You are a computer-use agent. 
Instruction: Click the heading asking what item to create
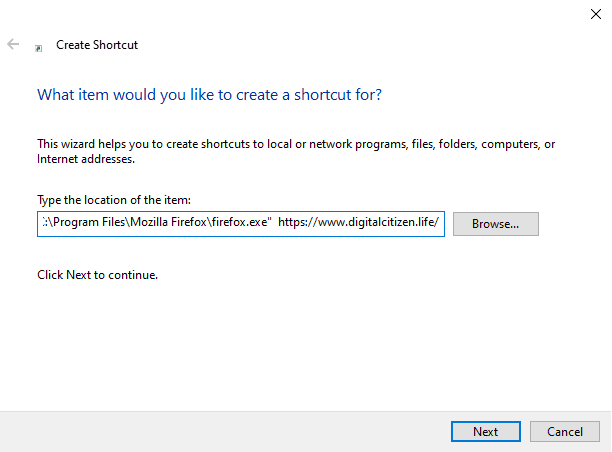(209, 95)
